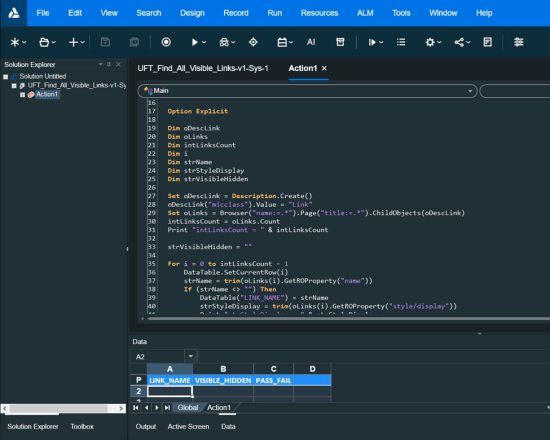
Task: Close the Solution Explorer panel
Action: (x=119, y=64)
